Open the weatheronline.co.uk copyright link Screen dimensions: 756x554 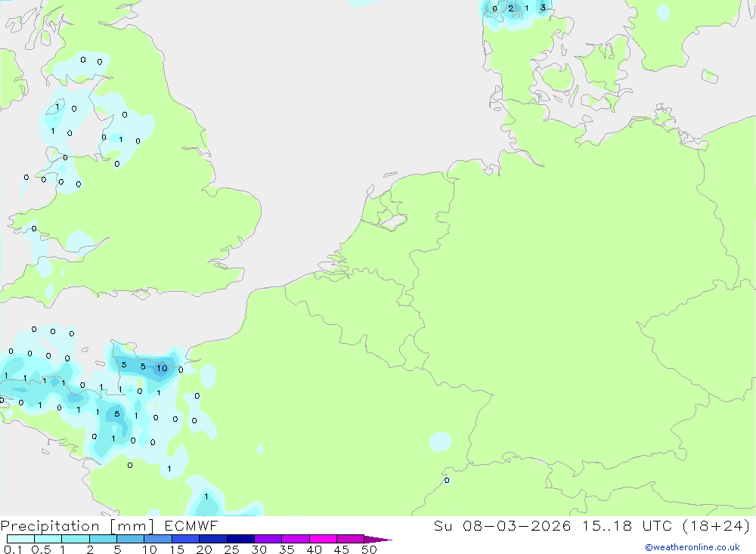click(x=692, y=547)
